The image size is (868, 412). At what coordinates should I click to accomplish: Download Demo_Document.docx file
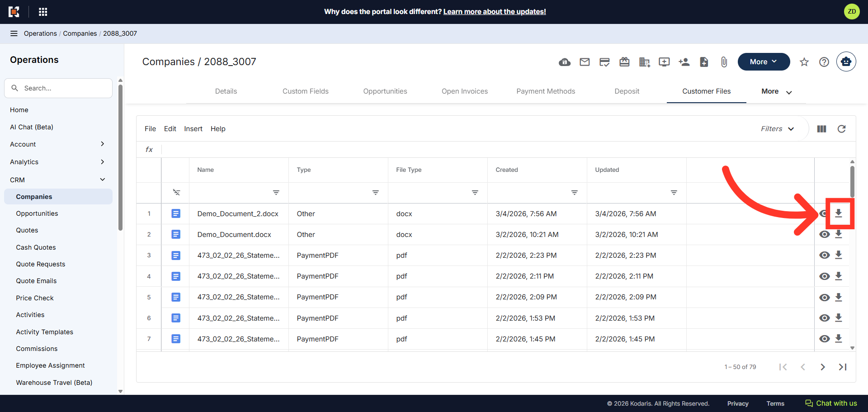pyautogui.click(x=839, y=234)
